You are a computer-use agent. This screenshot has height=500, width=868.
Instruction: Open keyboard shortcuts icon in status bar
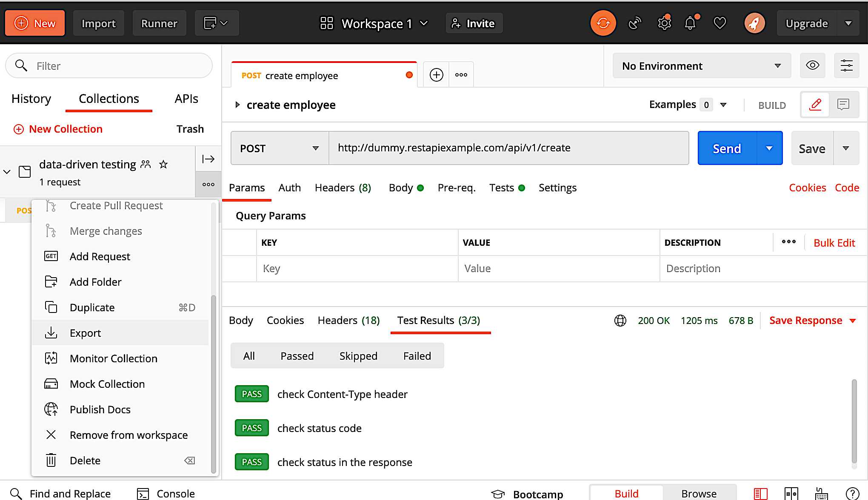pos(821,493)
